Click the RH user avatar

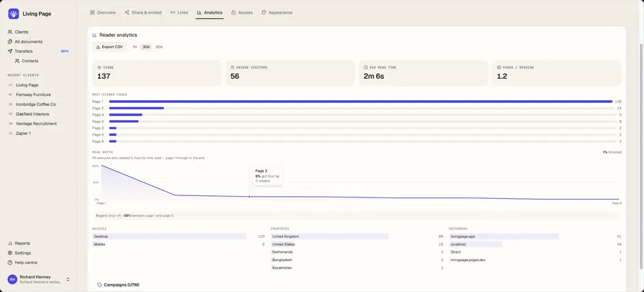click(x=12, y=279)
